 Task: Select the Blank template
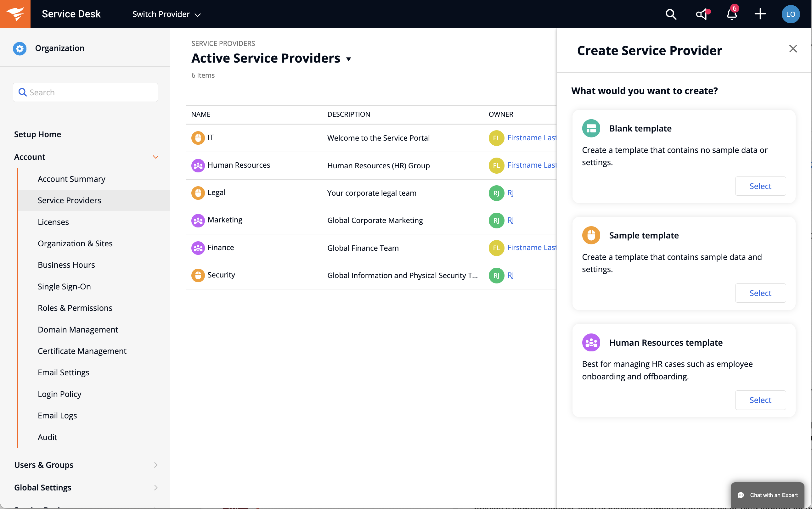point(760,186)
